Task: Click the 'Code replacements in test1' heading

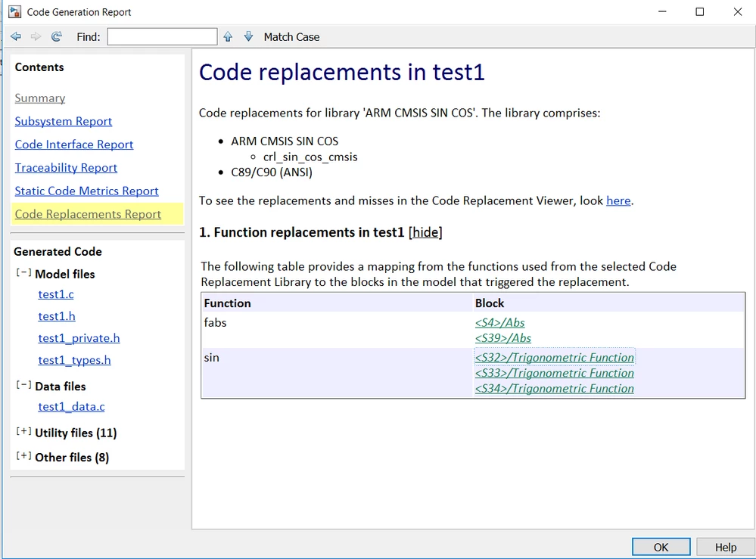Action: (342, 73)
